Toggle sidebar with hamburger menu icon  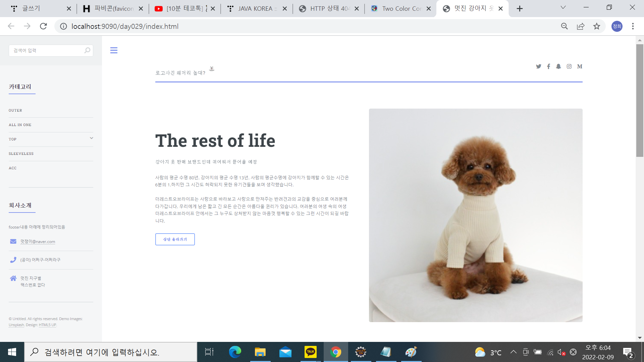click(x=114, y=50)
